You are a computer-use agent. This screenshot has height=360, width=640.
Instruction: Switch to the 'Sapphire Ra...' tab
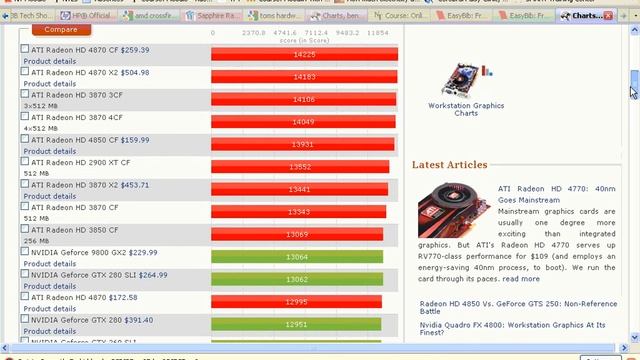click(x=212, y=16)
